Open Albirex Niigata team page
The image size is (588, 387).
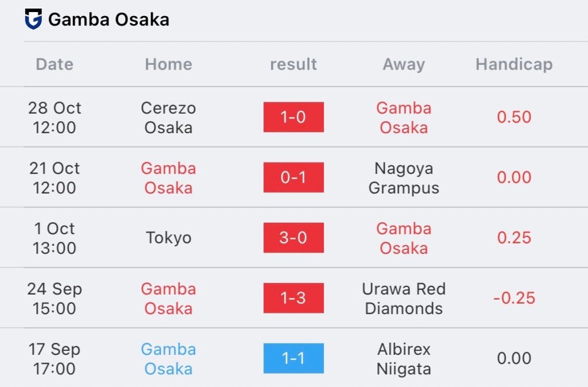404,359
